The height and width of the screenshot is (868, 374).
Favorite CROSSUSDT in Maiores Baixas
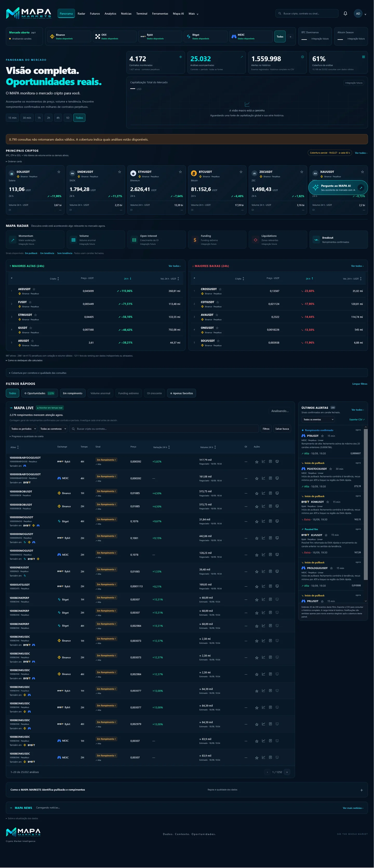point(220,289)
